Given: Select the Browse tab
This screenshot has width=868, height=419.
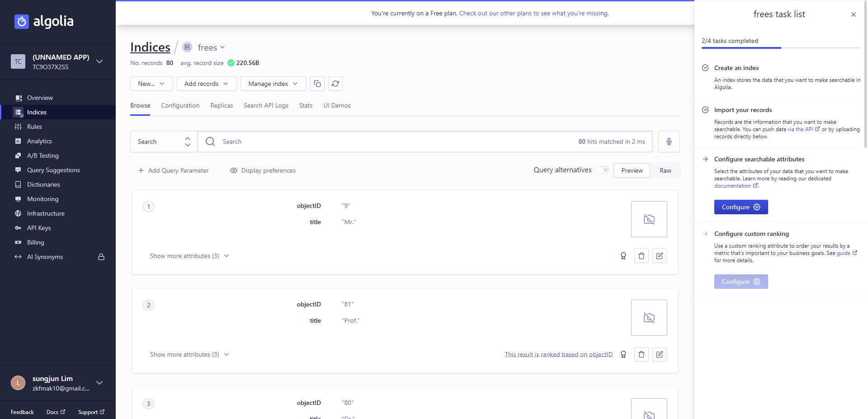Looking at the screenshot, I should (140, 105).
